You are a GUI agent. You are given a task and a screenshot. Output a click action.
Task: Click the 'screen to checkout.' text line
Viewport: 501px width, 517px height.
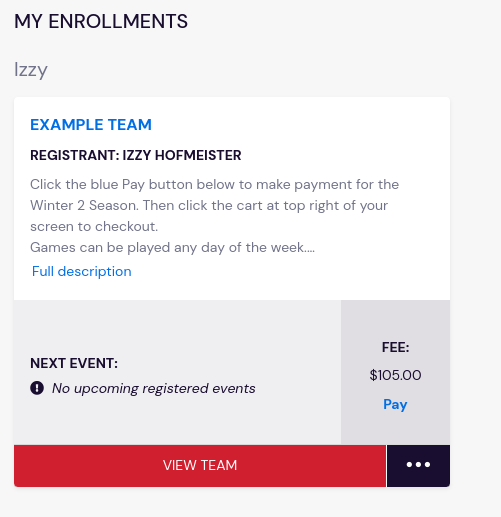[94, 226]
